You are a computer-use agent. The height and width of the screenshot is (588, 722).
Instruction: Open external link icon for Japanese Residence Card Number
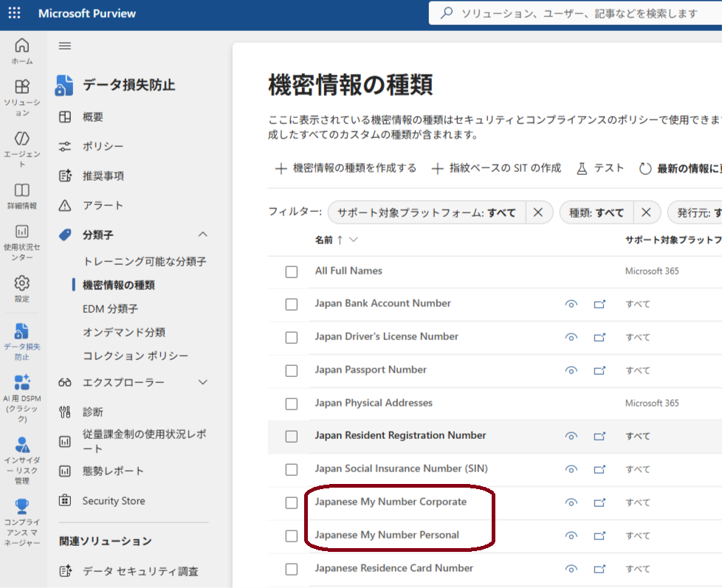coord(599,569)
